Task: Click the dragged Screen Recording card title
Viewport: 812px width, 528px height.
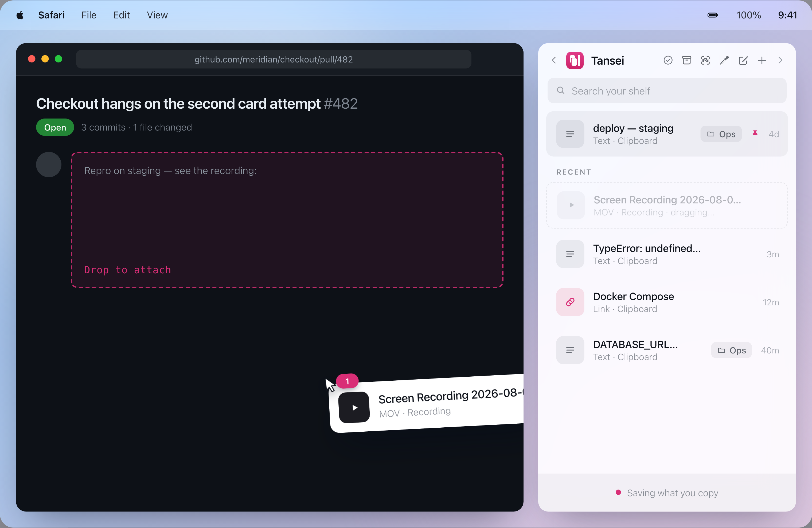Action: pos(451,396)
